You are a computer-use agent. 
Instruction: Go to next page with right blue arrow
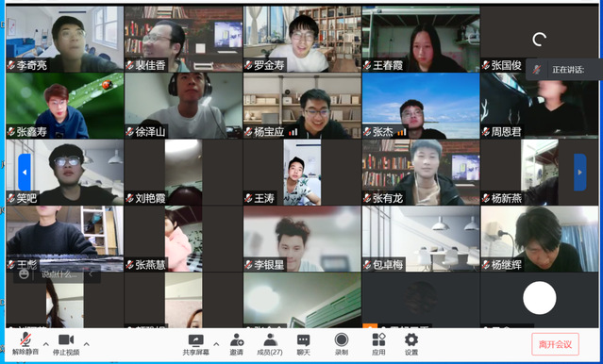(580, 173)
